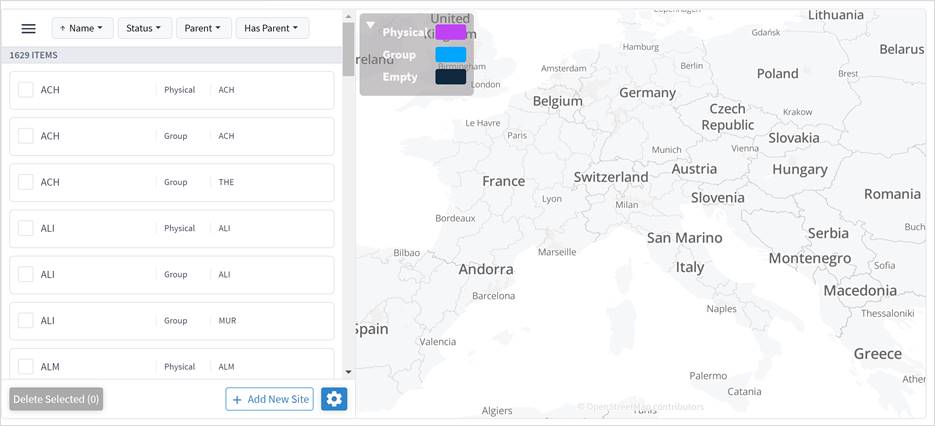Click Serbia label on the map

828,233
